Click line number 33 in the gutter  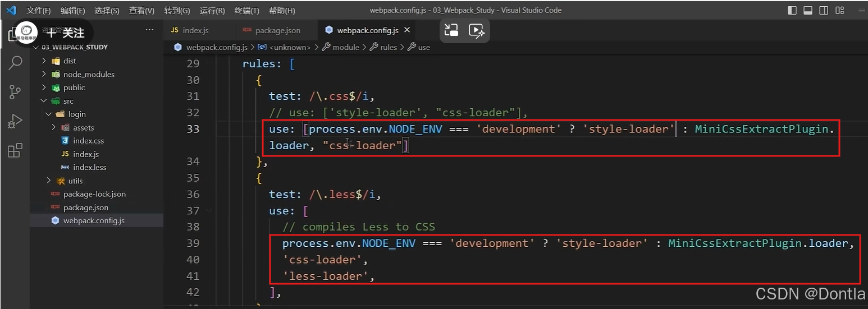click(x=193, y=129)
